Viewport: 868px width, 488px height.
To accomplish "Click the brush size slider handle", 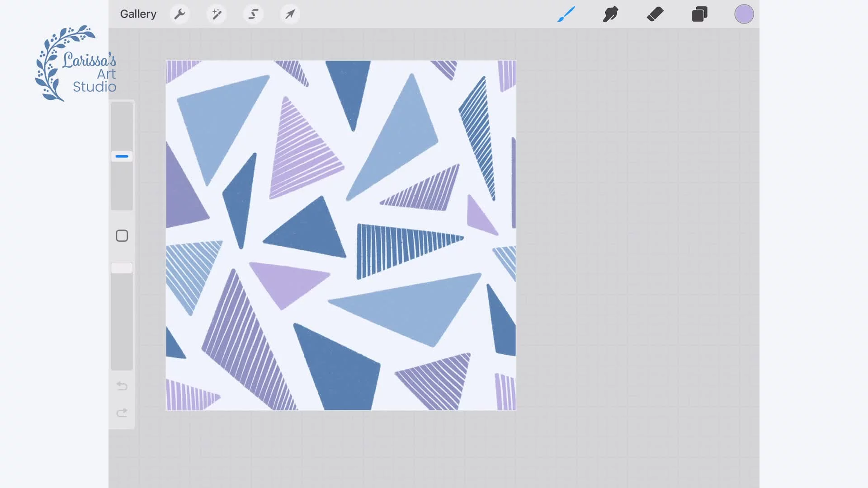I will click(x=122, y=156).
